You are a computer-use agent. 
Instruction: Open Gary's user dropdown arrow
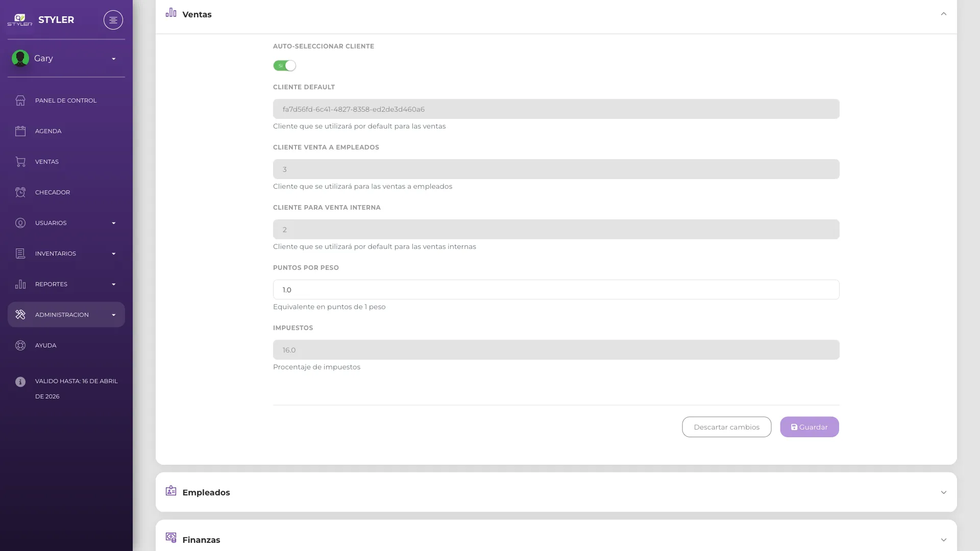click(x=114, y=59)
